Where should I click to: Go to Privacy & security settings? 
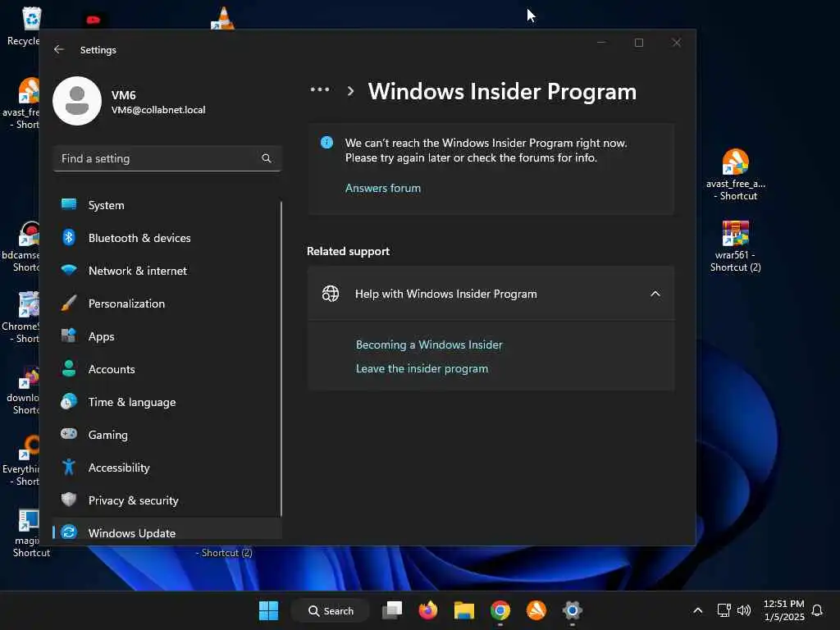point(167,500)
